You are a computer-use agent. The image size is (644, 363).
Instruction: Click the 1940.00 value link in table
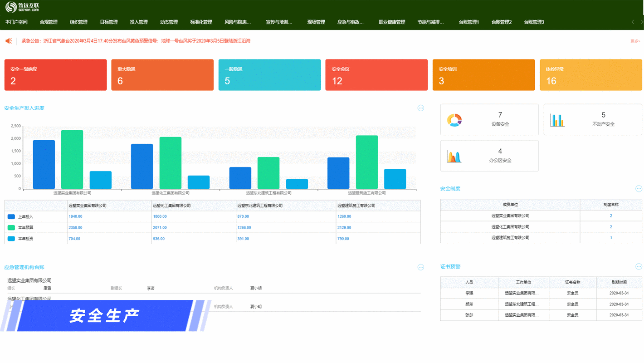coord(75,217)
